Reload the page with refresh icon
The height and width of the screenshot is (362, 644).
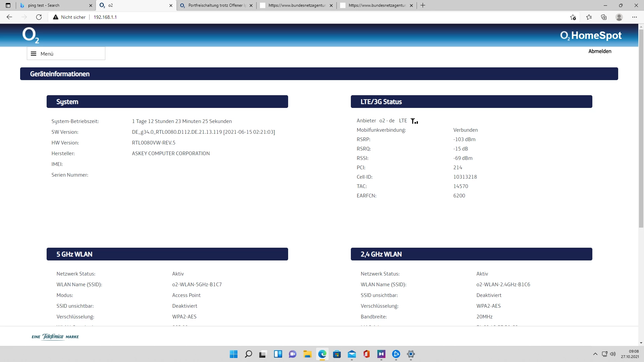39,17
